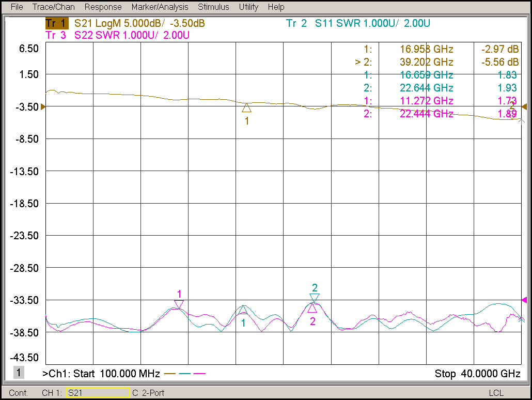Click the brown reference level arrow on left edge

coord(43,106)
